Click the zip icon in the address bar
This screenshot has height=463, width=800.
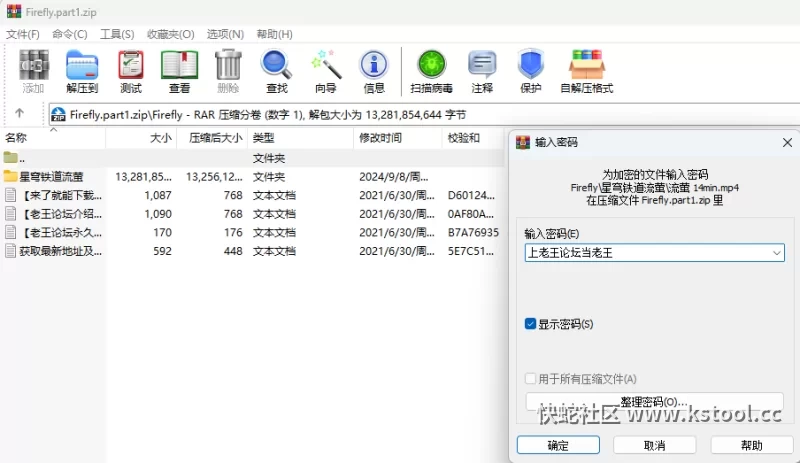coord(59,114)
